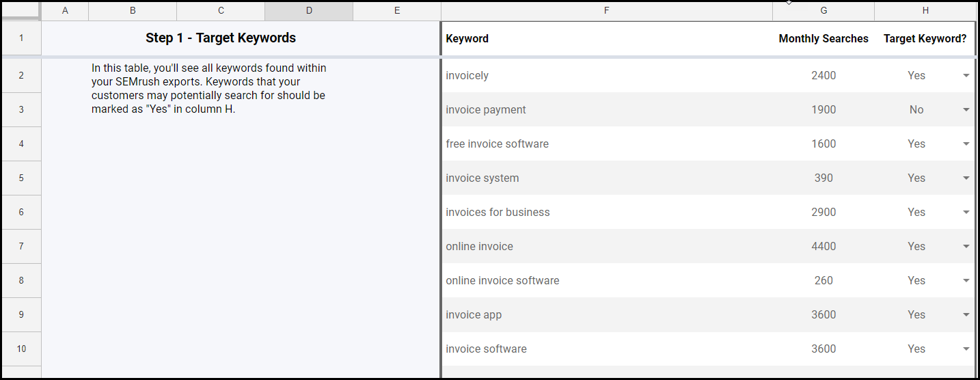Select the 'online invoice software' cell
Image resolution: width=980 pixels, height=380 pixels.
[607, 280]
